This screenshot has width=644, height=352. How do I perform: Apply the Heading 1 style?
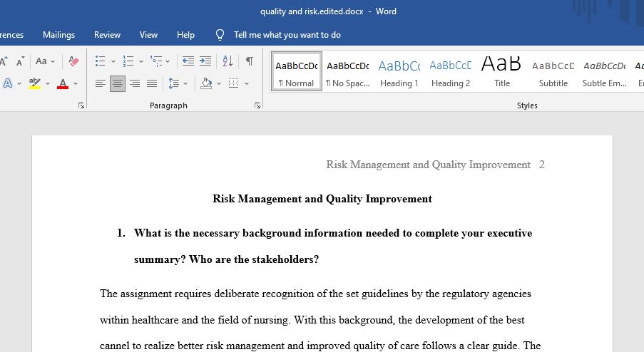pos(399,71)
